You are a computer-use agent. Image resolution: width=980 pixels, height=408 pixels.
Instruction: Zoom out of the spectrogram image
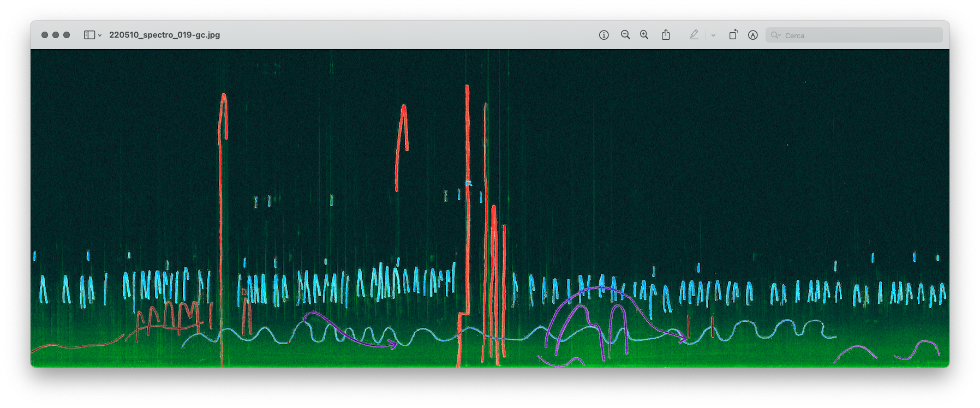[625, 35]
